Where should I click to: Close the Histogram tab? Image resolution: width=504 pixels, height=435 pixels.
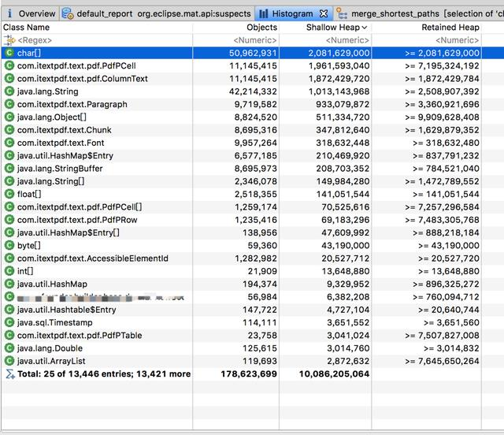tap(324, 13)
